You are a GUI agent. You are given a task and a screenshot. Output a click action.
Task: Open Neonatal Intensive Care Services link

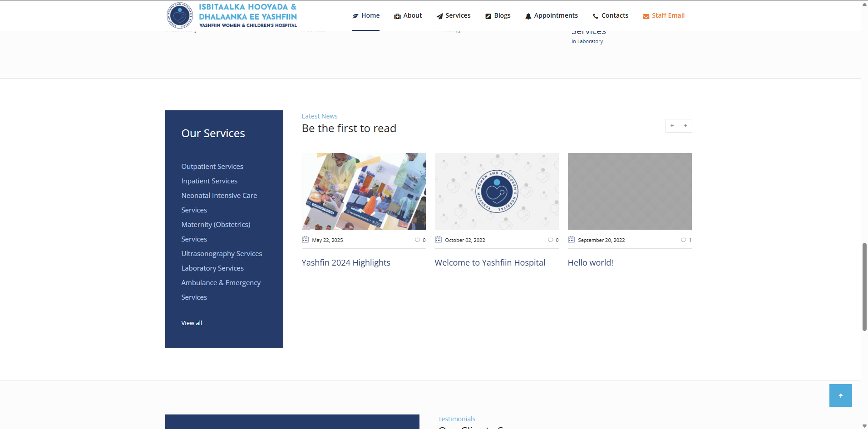click(x=219, y=203)
